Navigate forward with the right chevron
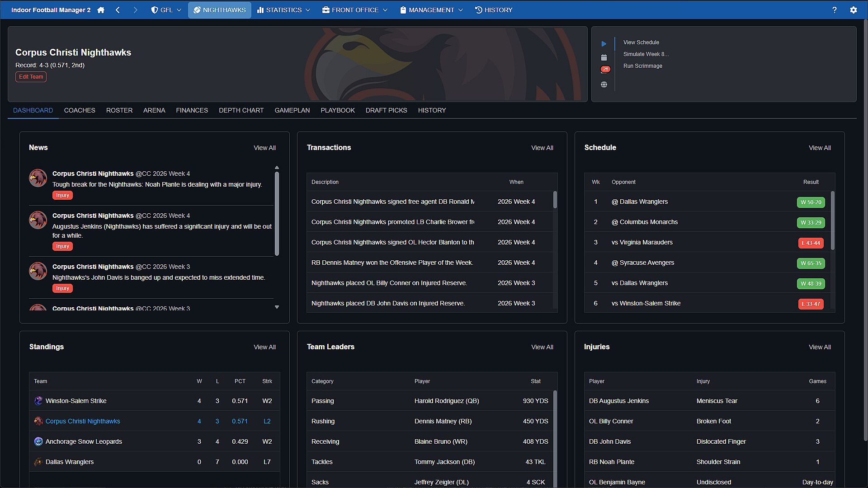Image resolution: width=868 pixels, height=488 pixels. click(135, 10)
